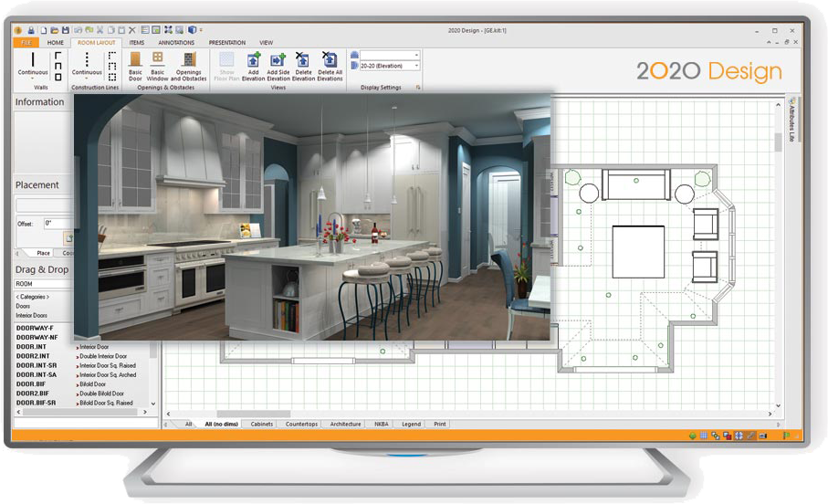Screen dimensions: 828x504
Task: Click the Place tab in Placement panel
Action: tap(43, 253)
